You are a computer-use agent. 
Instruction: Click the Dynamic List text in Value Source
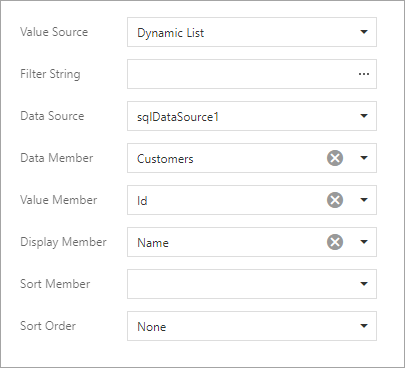coord(171,33)
